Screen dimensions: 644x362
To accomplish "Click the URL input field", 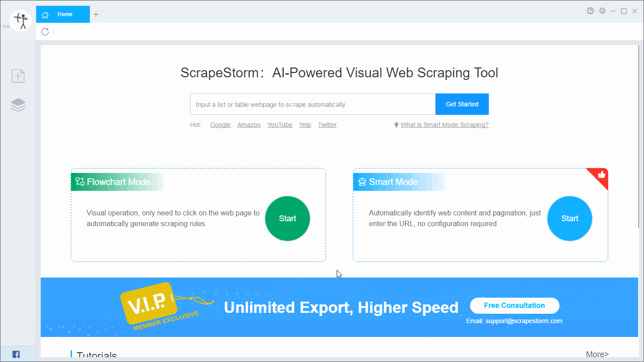I will [x=313, y=104].
